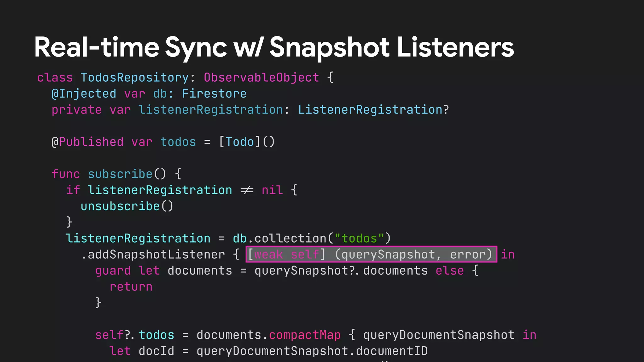Viewport: 644px width, 362px height.
Task: Click 'db.collection' call
Action: pos(280,239)
